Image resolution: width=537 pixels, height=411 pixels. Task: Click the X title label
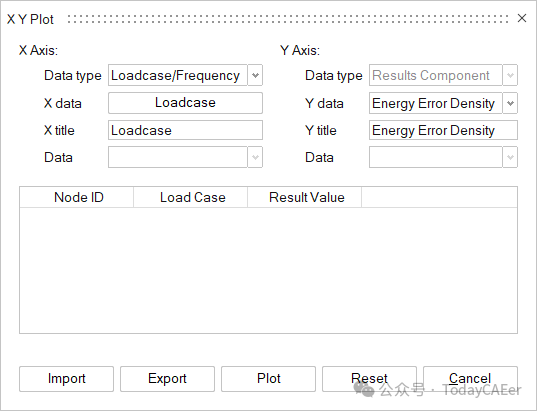click(x=59, y=130)
